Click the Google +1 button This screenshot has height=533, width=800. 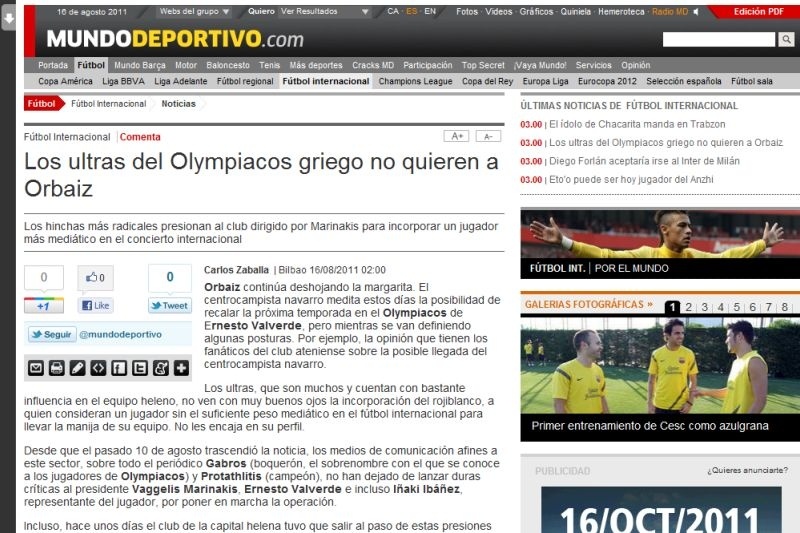pyautogui.click(x=44, y=306)
